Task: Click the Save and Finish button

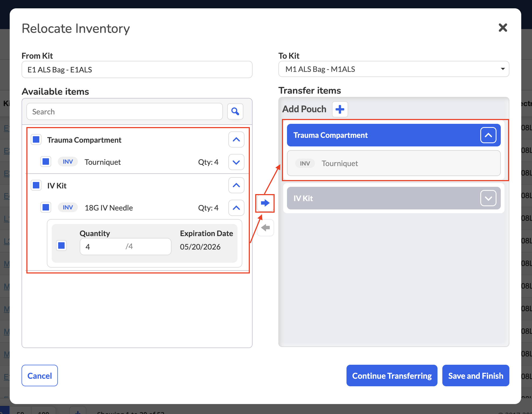Action: click(475, 376)
